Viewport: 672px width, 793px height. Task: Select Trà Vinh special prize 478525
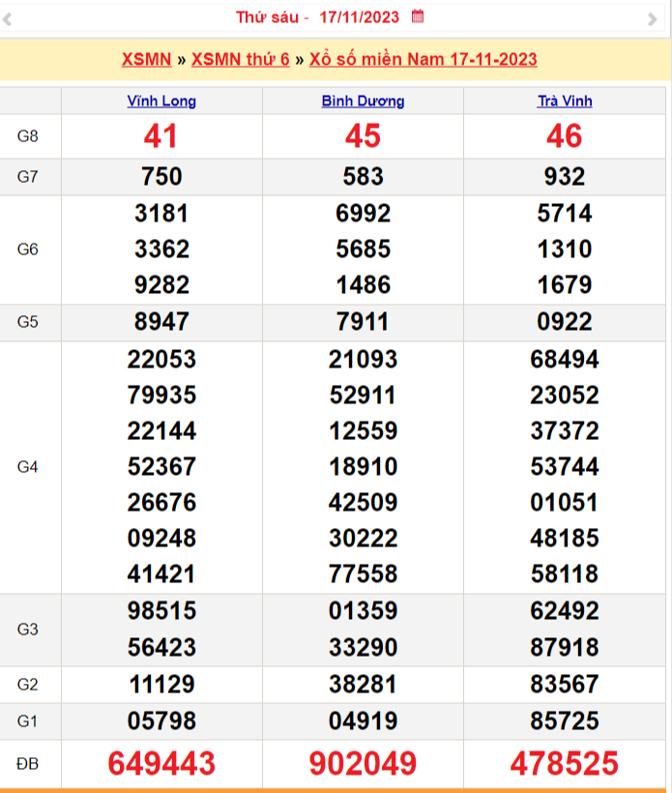[x=565, y=763]
